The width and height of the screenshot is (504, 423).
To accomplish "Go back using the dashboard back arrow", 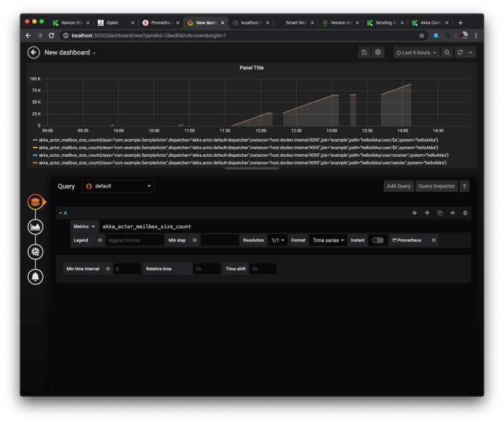I will [33, 52].
